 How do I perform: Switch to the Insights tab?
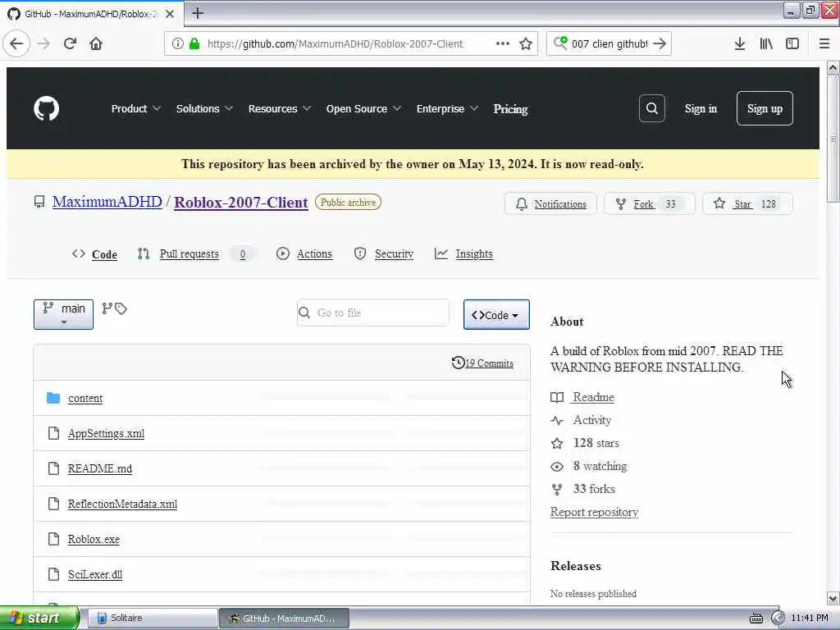click(464, 254)
